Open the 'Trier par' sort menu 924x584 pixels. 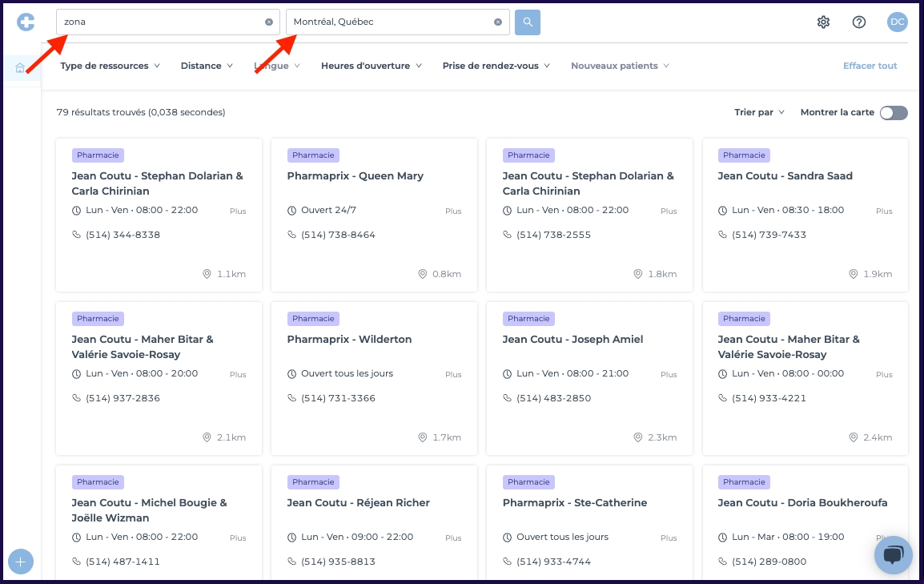[759, 113]
